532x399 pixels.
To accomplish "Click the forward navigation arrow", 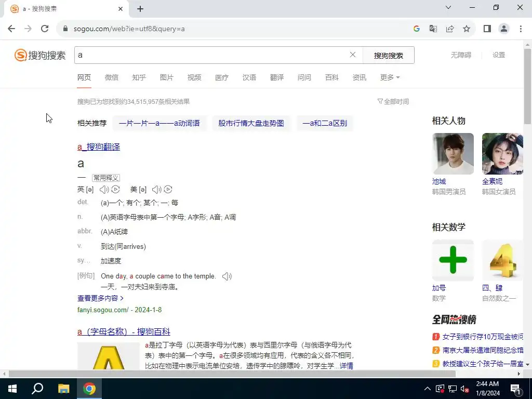I will (28, 29).
